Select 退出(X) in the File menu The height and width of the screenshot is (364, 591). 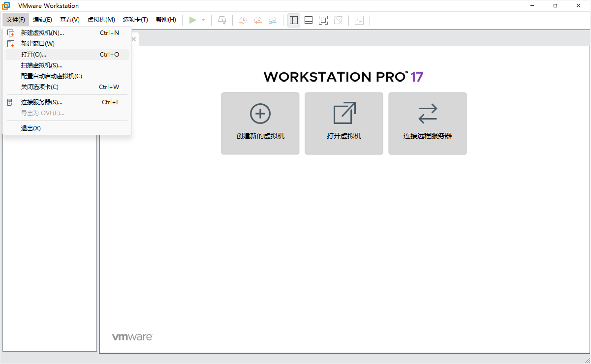click(x=67, y=128)
